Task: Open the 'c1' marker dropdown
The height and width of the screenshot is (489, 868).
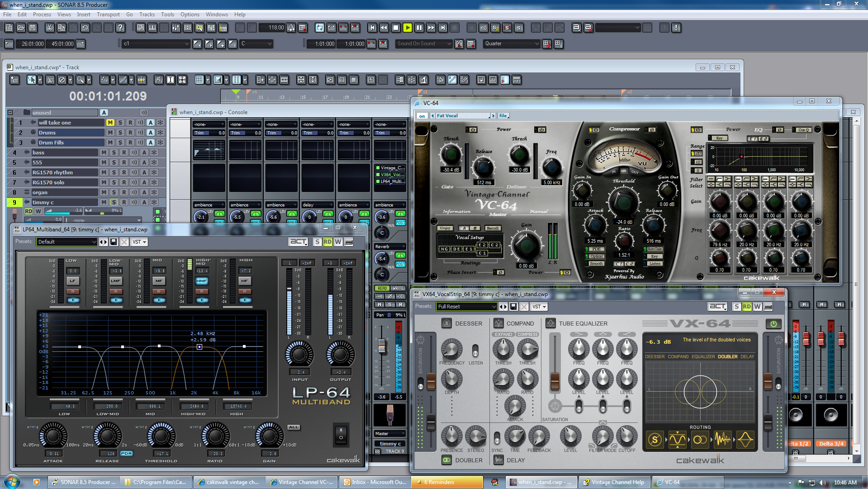Action: point(156,43)
